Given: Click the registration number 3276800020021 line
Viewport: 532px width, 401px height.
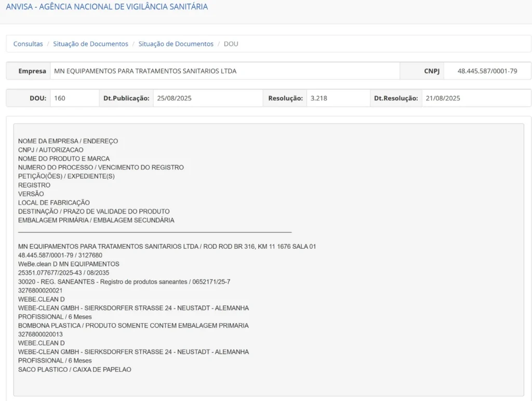Looking at the screenshot, I should pyautogui.click(x=40, y=290).
